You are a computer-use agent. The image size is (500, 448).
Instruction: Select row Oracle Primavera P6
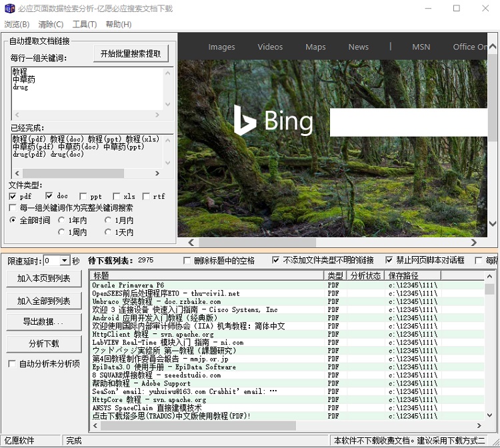[x=287, y=285]
